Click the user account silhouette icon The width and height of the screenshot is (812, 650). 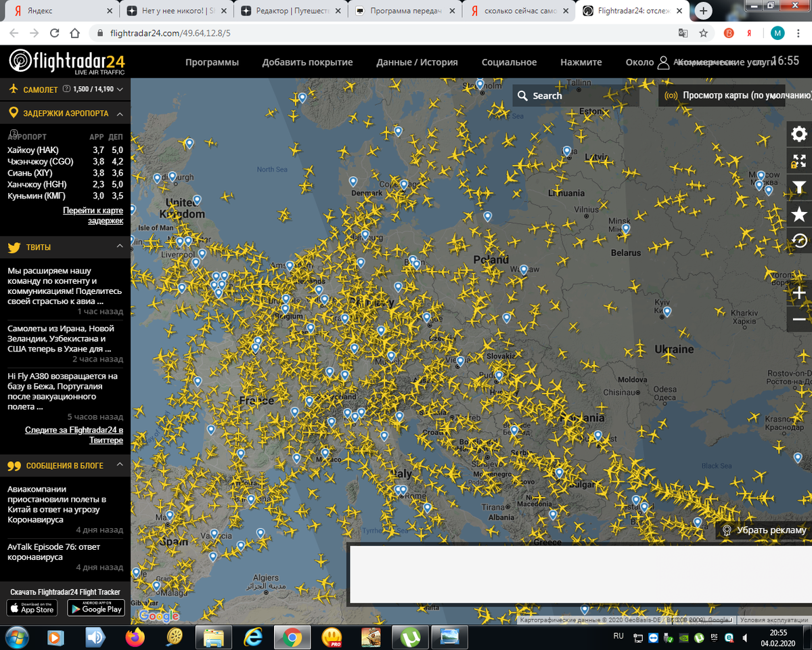point(663,62)
